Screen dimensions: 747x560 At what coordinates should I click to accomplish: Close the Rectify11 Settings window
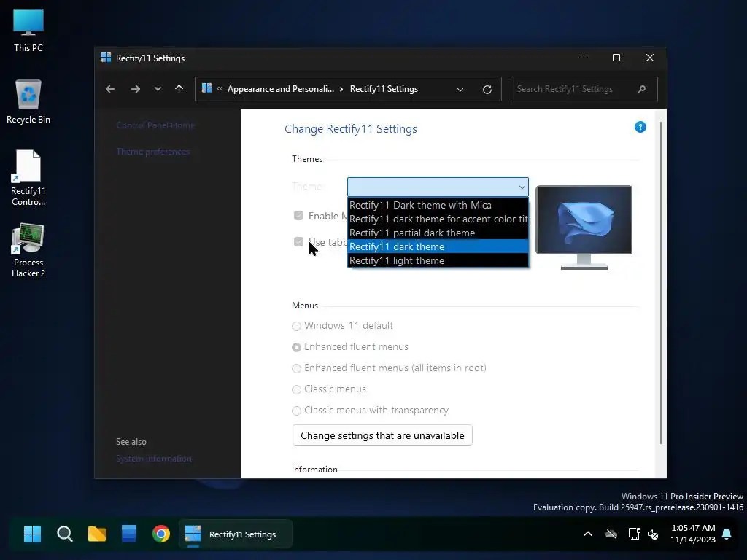coord(650,58)
